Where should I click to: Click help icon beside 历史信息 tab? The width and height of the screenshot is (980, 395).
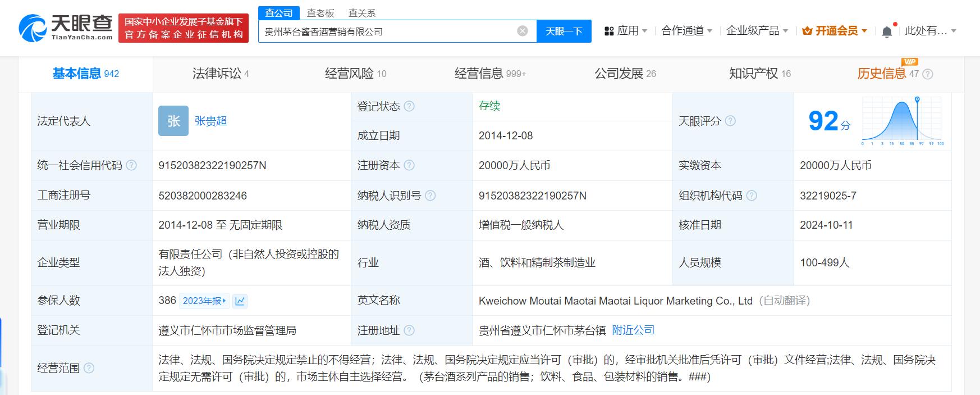(x=928, y=74)
